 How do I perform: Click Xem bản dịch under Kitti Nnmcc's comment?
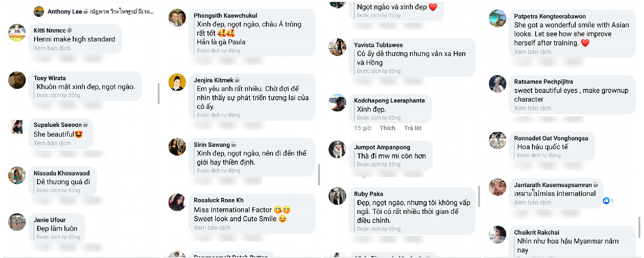(x=52, y=48)
